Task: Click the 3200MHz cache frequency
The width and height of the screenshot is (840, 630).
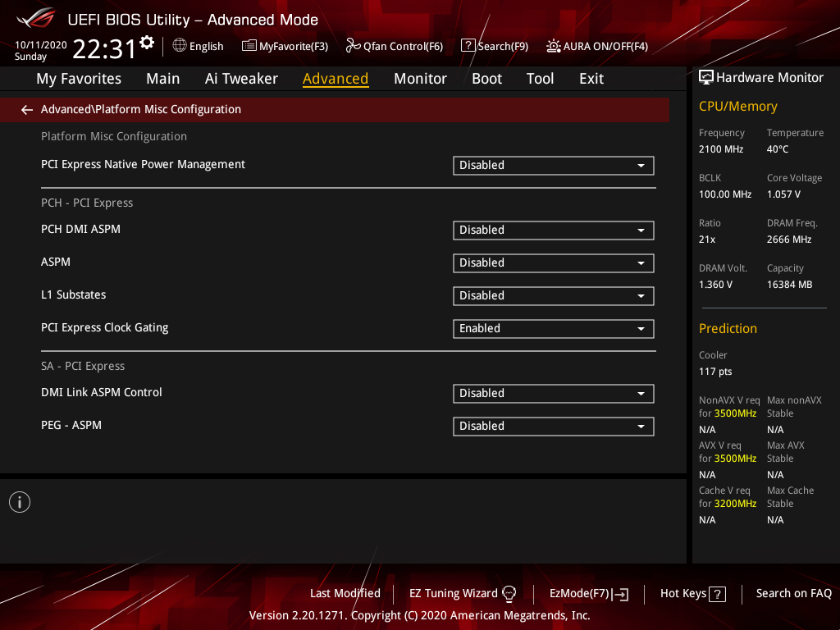Action: [735, 504]
